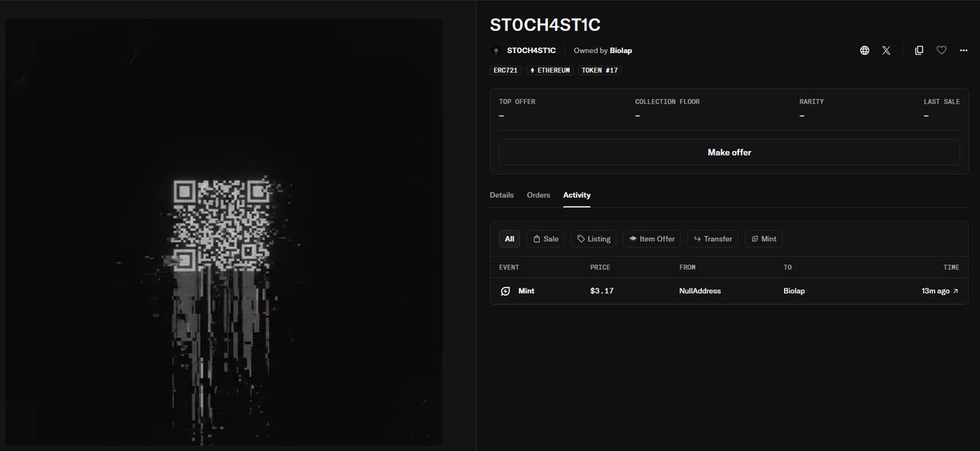Filter activity by Item Offer

652,239
